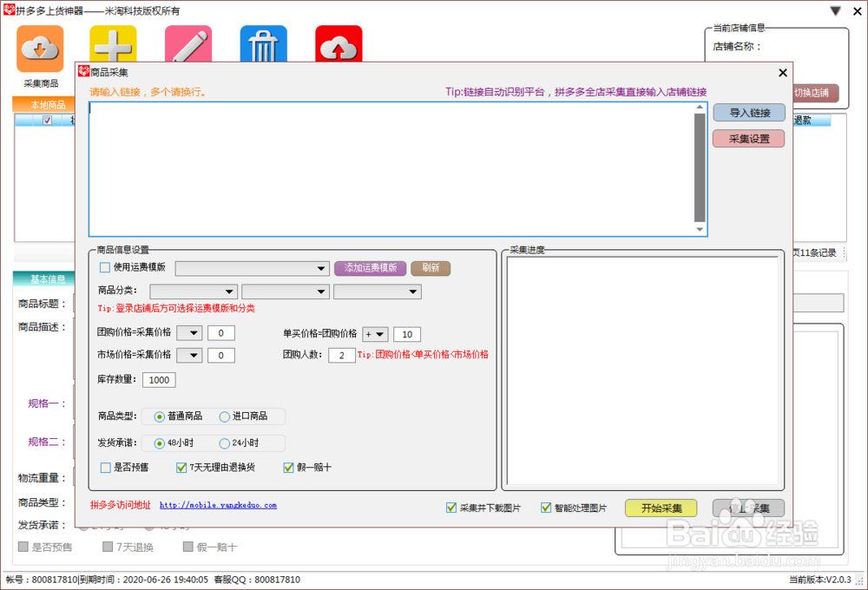Check the 是否预售 option in dialog
The image size is (868, 590).
click(x=106, y=468)
